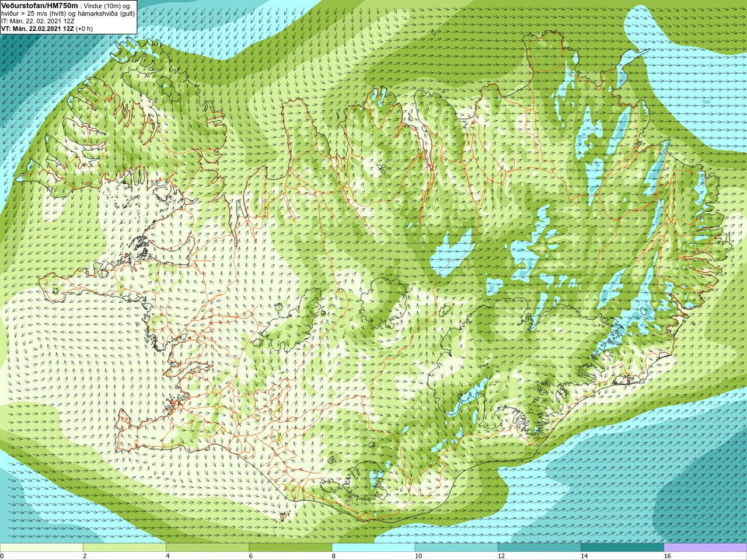
Task: Pick the teal 12–14 m/s legend swatch
Action: click(x=539, y=548)
